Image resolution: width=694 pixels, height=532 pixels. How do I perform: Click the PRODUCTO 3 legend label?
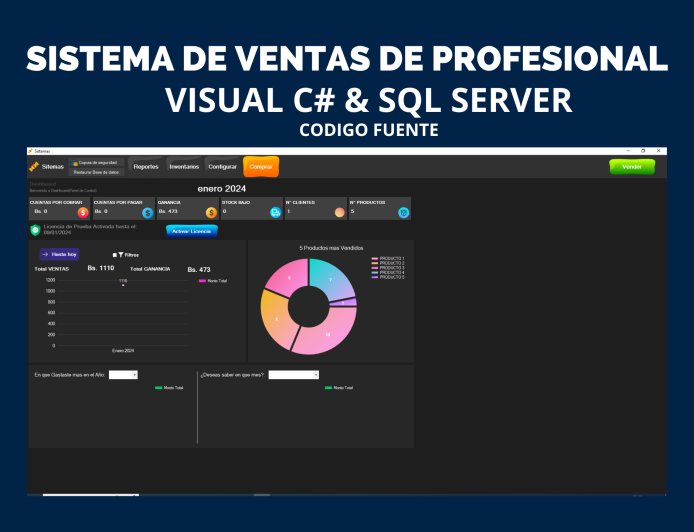tap(392, 268)
